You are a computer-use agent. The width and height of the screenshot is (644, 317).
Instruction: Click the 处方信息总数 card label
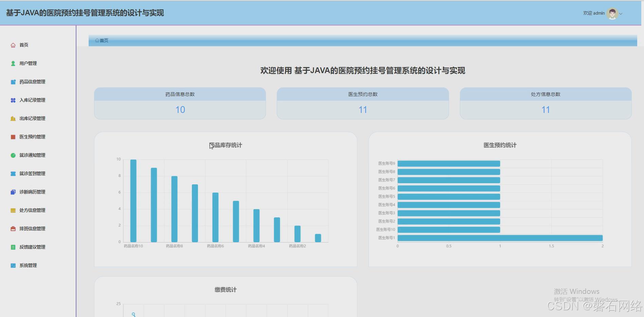pos(545,94)
